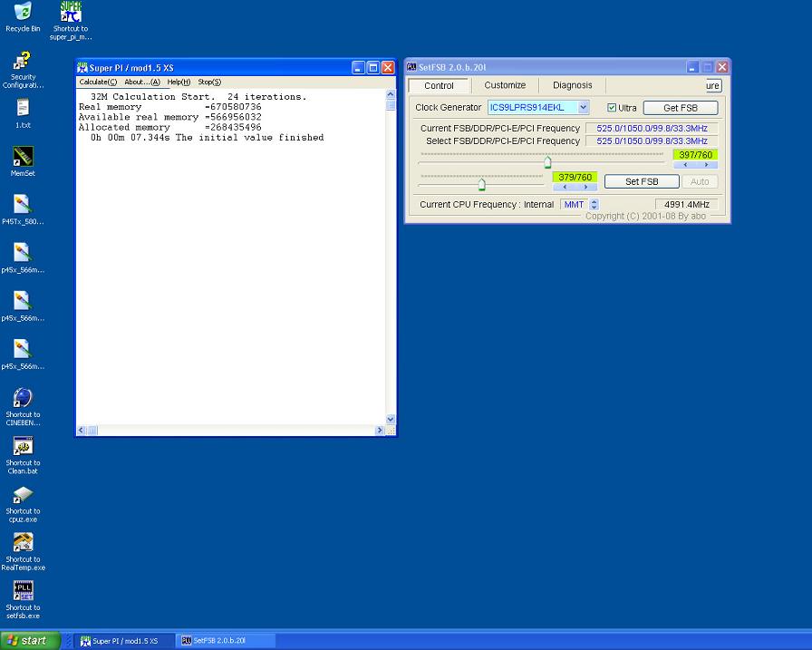Click the Current FSB/DDR/PCI-E/PCI Frequency value field
This screenshot has height=650, width=812.
pos(652,129)
